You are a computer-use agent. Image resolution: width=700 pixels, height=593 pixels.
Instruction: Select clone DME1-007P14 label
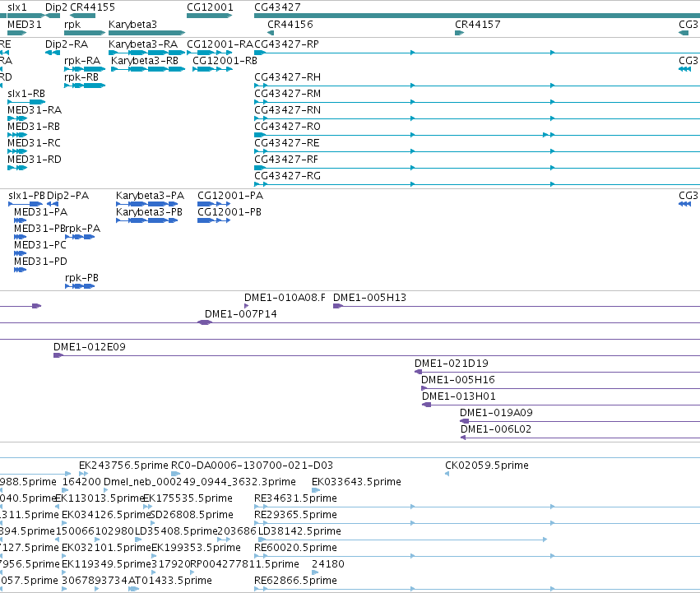[241, 314]
